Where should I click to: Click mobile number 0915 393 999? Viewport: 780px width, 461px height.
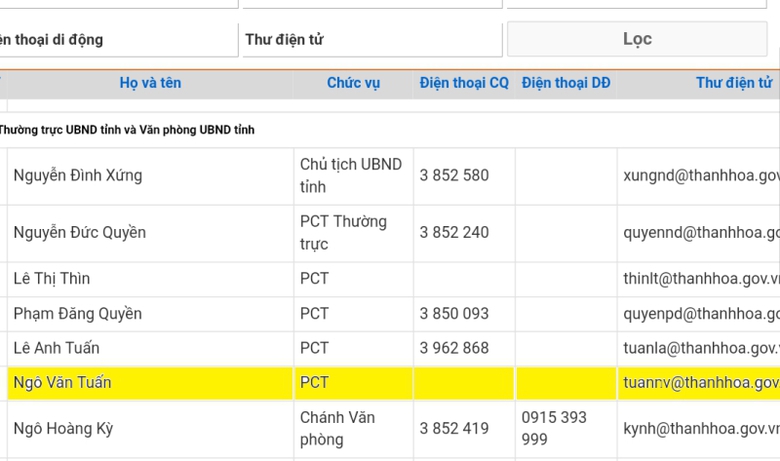[554, 428]
